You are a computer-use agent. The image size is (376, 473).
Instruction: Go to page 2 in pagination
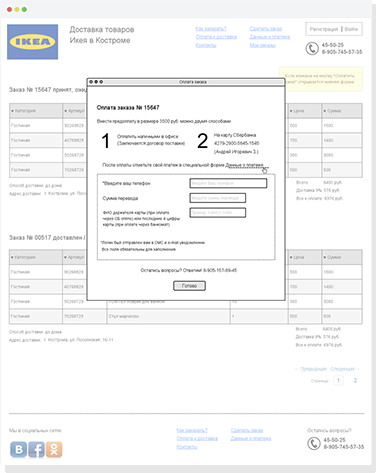[355, 380]
